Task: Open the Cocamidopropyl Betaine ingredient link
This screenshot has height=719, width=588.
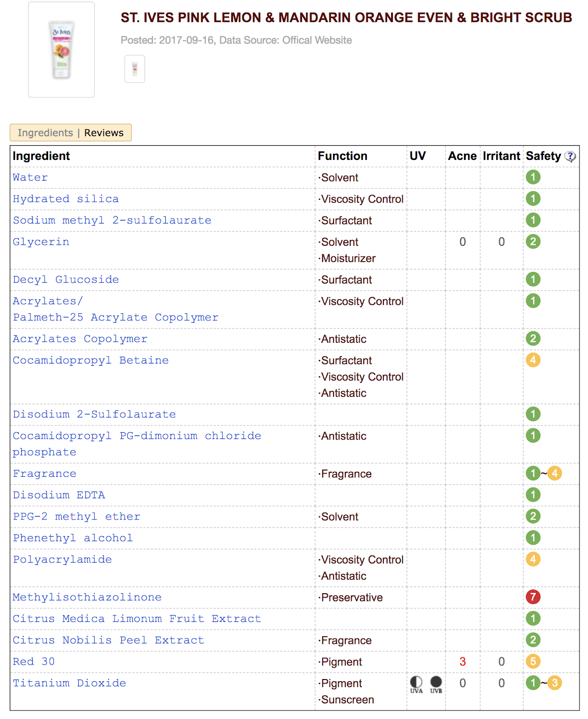Action: 91,360
